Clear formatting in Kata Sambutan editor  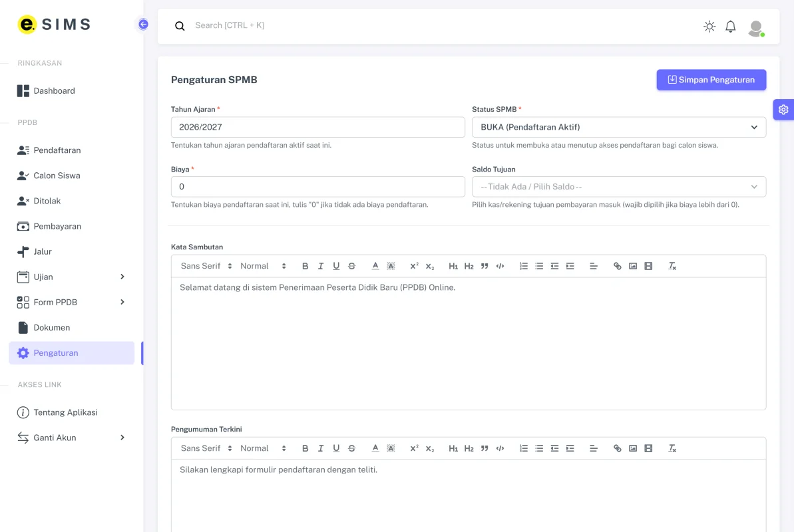(x=672, y=266)
